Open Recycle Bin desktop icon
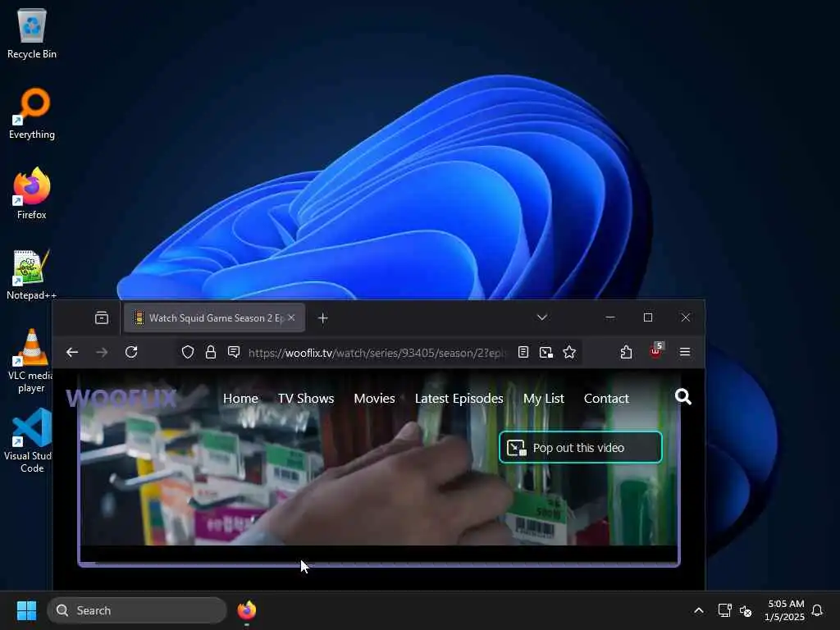This screenshot has height=630, width=840. click(x=32, y=33)
